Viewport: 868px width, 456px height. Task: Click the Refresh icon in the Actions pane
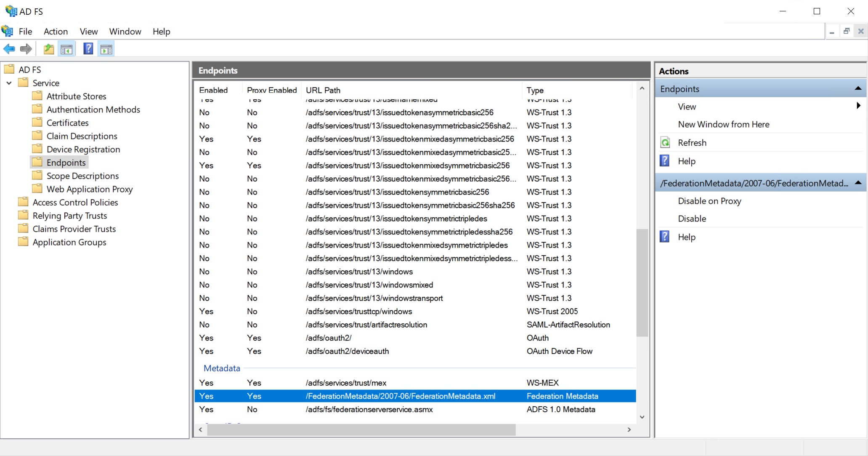665,143
